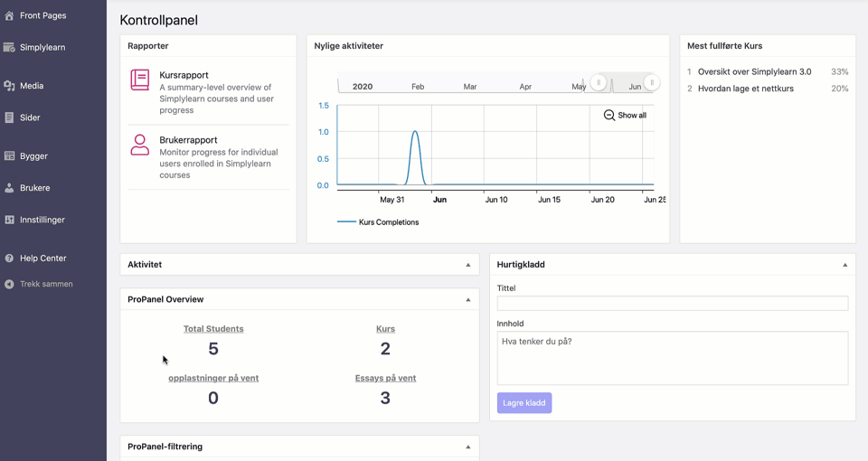Click the Simplylearn sidebar icon

(x=9, y=47)
